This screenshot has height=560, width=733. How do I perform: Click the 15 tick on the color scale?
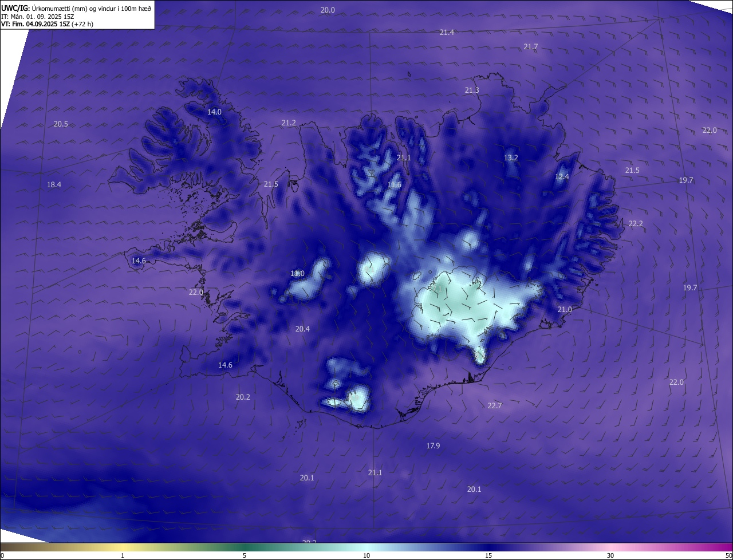pos(488,555)
